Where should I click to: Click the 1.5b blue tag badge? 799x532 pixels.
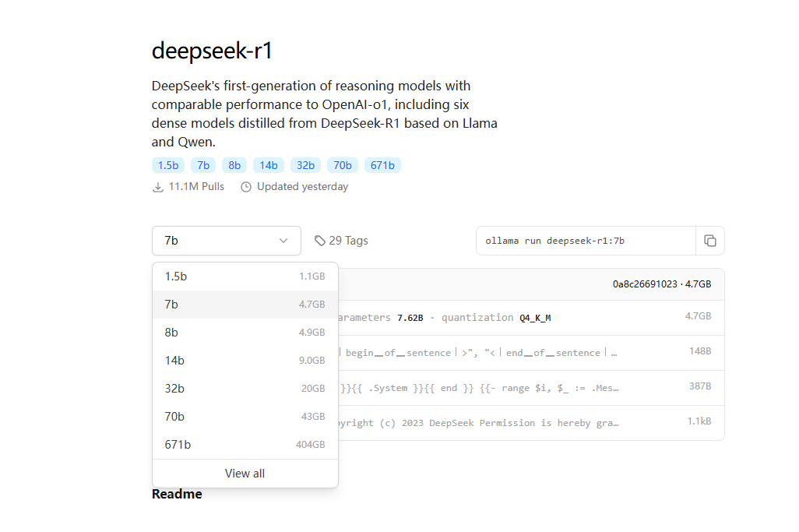[168, 165]
